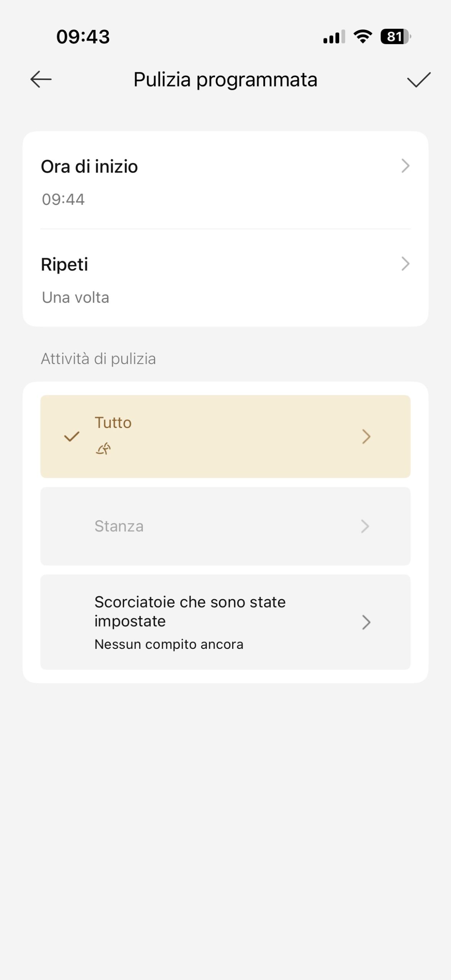Tap the 09:44 start time value

click(63, 199)
